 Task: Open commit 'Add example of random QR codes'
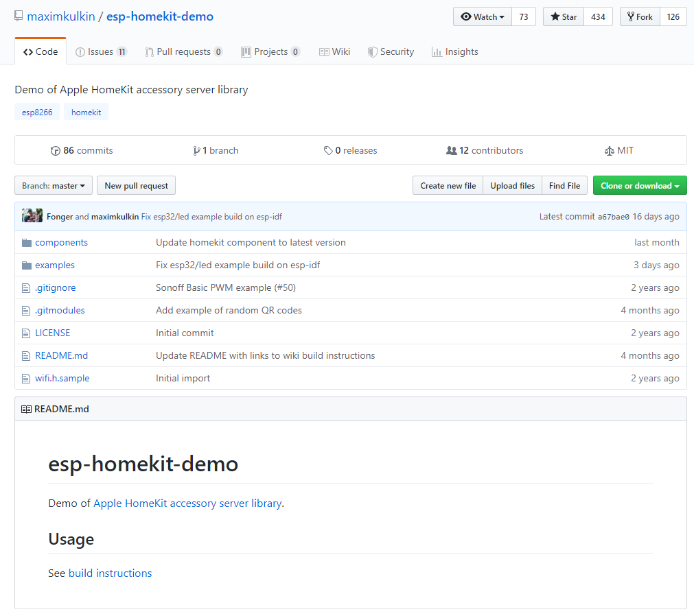click(x=229, y=310)
